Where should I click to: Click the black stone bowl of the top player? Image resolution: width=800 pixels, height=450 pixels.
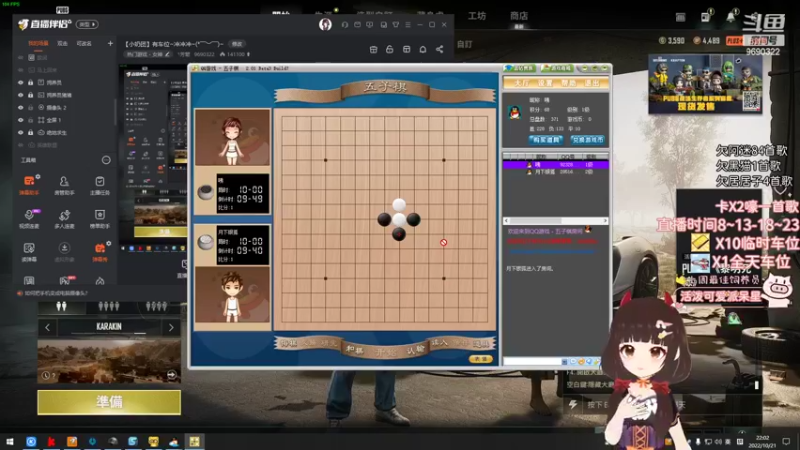[x=206, y=192]
